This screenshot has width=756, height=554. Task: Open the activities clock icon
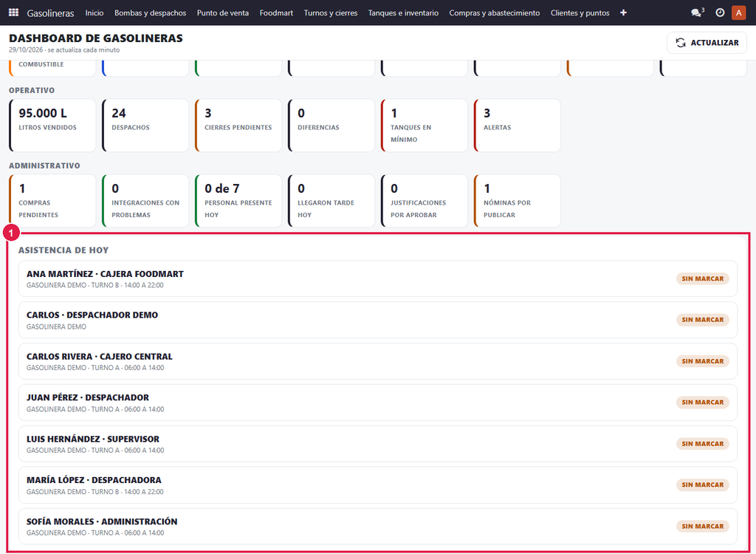[720, 13]
